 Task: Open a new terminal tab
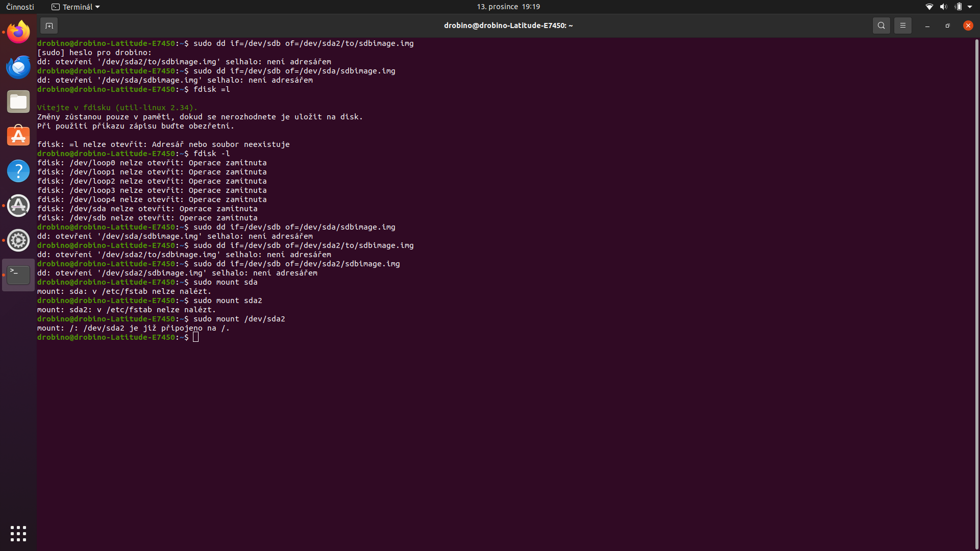coord(49,26)
